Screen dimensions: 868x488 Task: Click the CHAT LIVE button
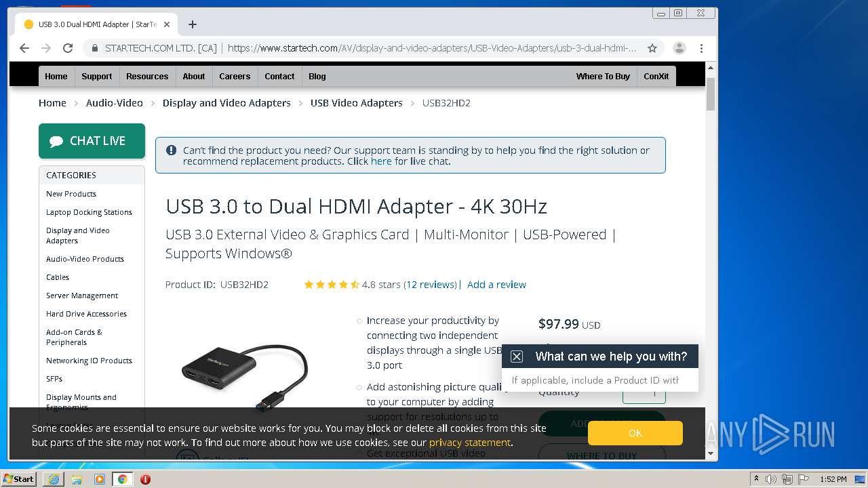click(92, 141)
